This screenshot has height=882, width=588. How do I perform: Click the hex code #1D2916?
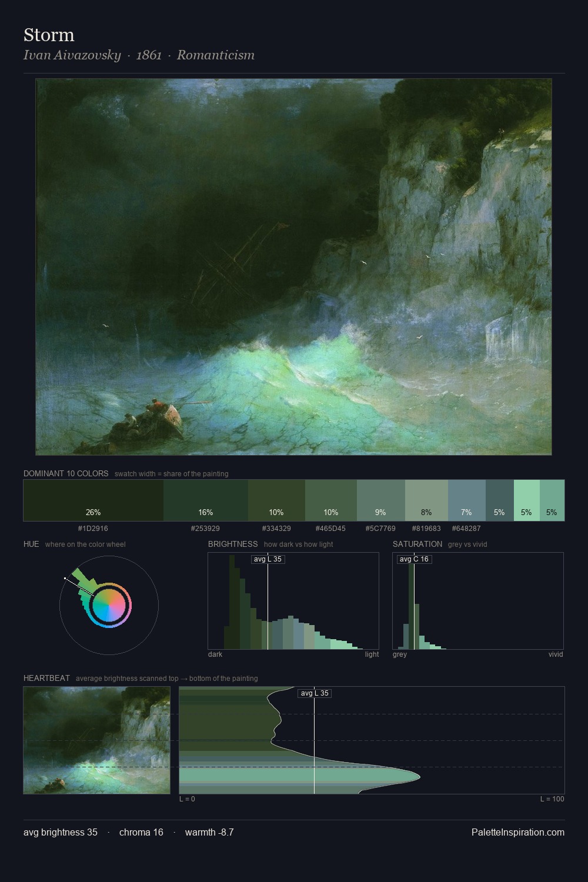[x=93, y=529]
